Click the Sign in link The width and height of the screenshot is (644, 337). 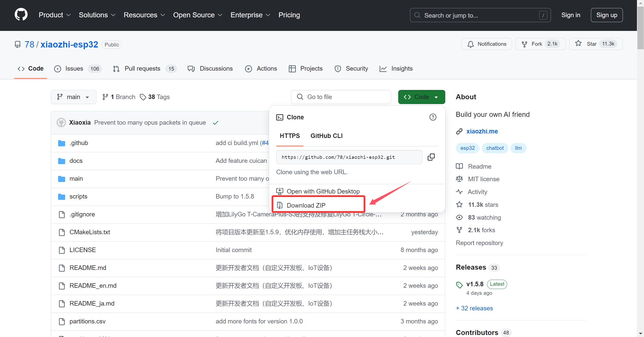click(571, 15)
